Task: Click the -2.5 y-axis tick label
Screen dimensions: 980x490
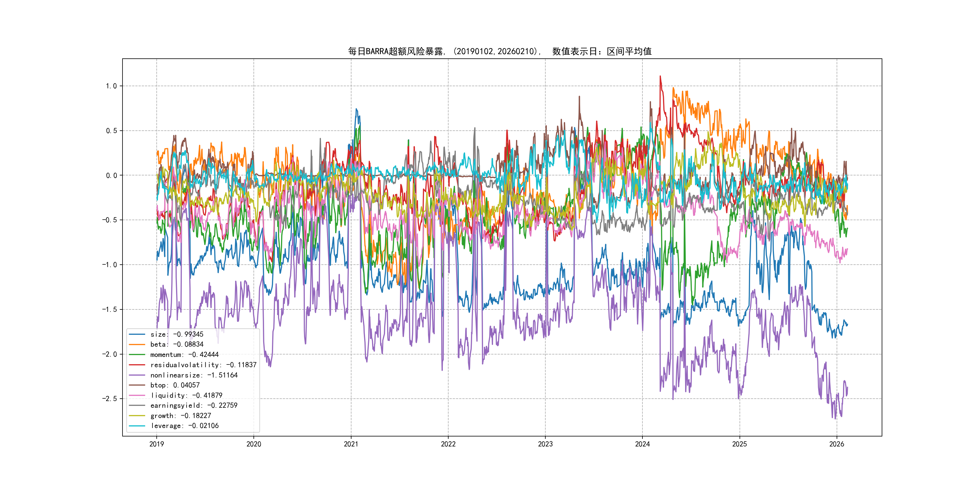Action: pos(109,399)
